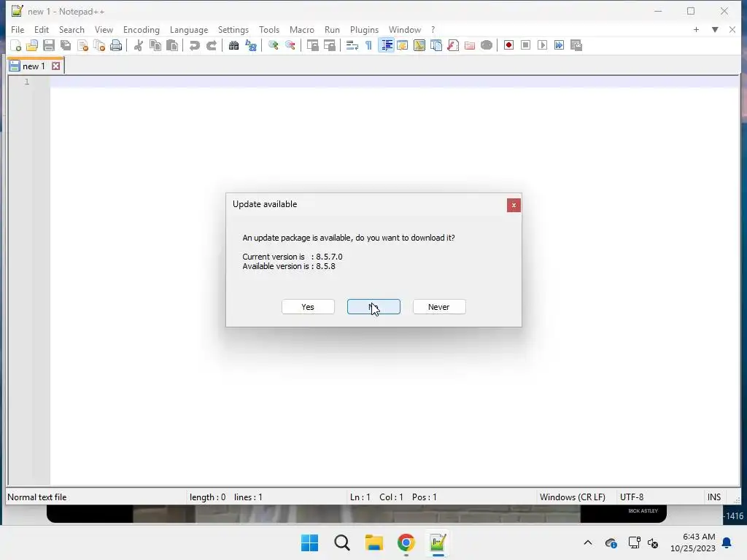Open the Document List icon

[436, 45]
